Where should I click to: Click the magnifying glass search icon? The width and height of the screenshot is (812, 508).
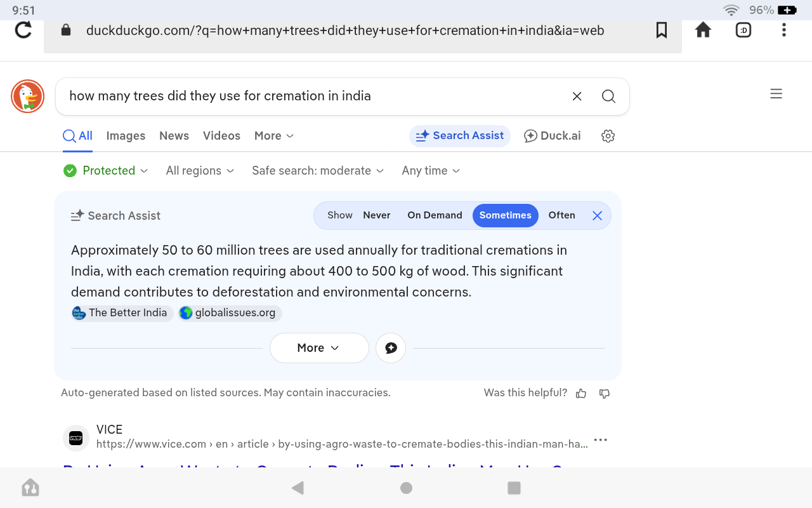[608, 97]
